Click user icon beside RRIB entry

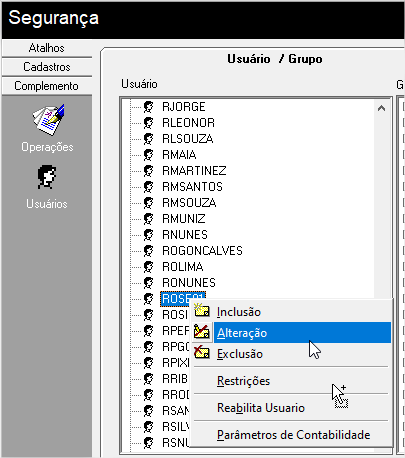click(x=148, y=379)
